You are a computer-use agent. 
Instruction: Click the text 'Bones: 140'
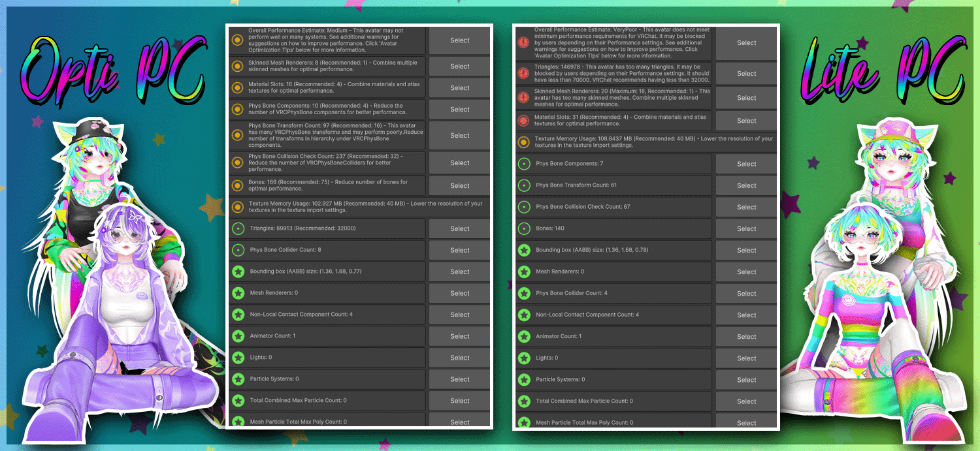550,228
